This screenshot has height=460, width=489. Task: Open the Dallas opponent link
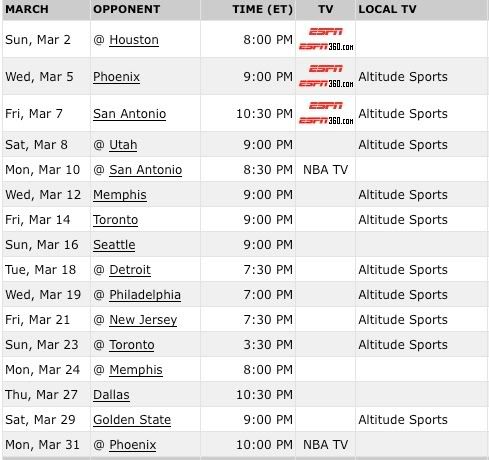click(111, 395)
